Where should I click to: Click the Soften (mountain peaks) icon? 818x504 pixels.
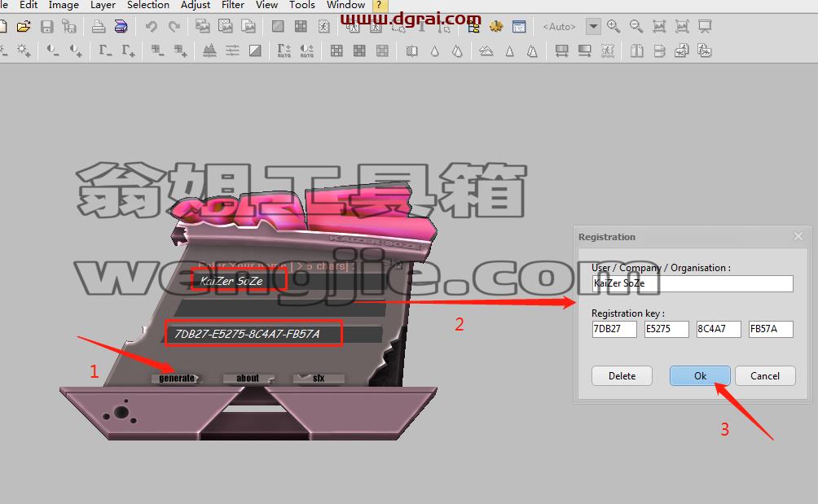486,50
